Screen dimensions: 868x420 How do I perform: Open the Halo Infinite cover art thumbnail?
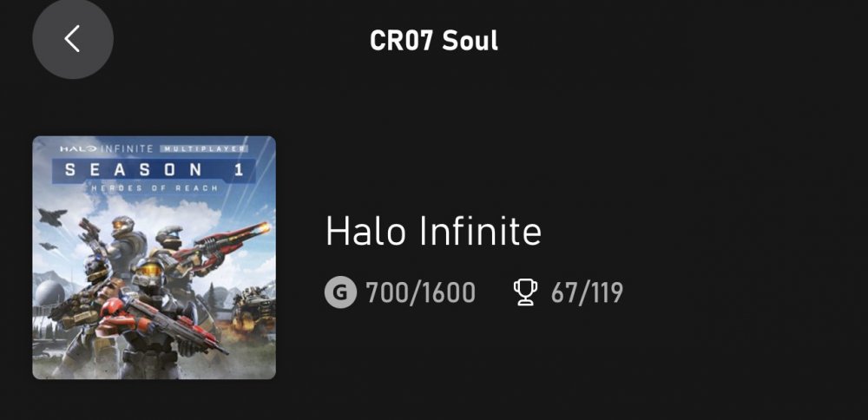[x=154, y=257]
